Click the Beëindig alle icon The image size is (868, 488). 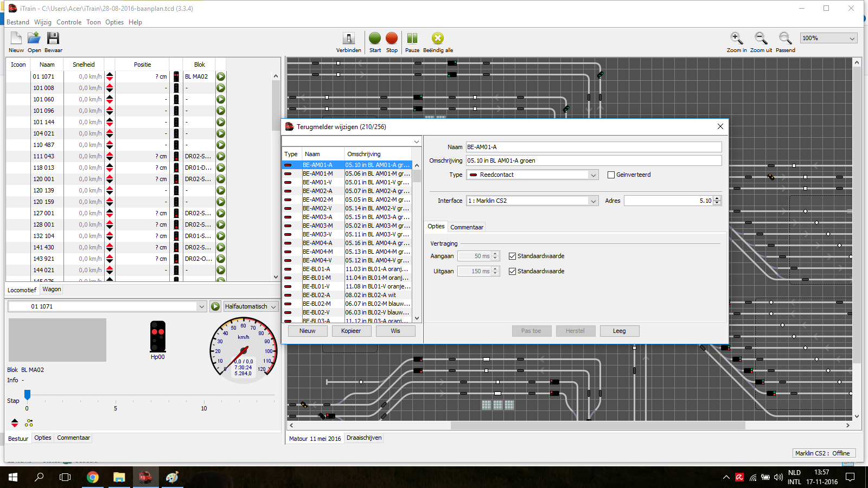coord(438,38)
